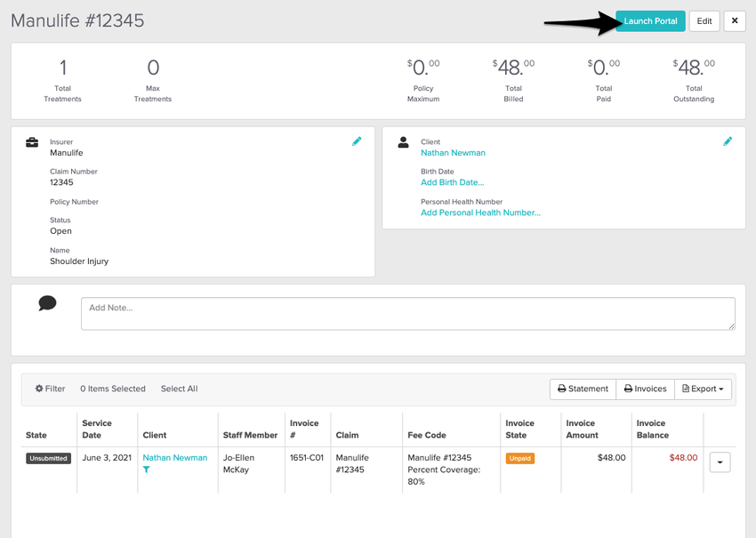Edit insurer details with pencil icon
Screen dimensions: 756x538
pyautogui.click(x=357, y=141)
